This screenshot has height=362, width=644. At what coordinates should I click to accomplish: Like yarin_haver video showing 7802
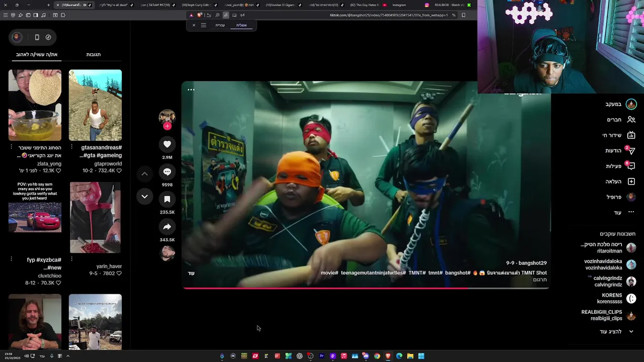click(x=119, y=274)
